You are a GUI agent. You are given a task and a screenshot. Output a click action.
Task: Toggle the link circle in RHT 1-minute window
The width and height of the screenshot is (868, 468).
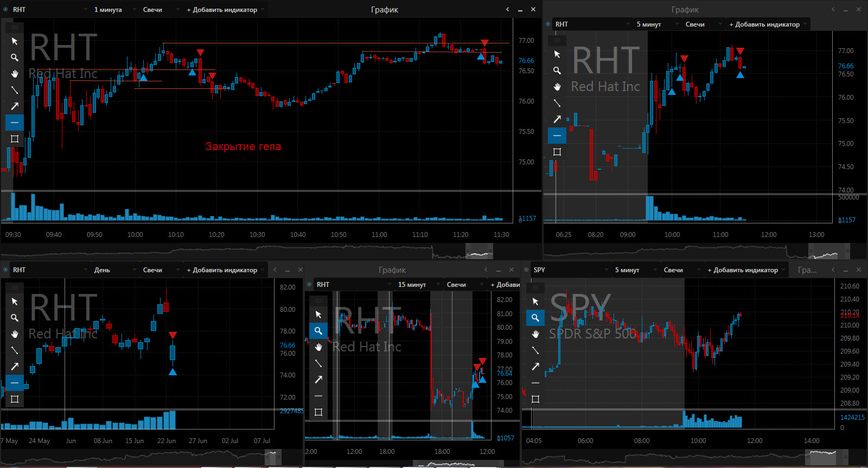5,9
